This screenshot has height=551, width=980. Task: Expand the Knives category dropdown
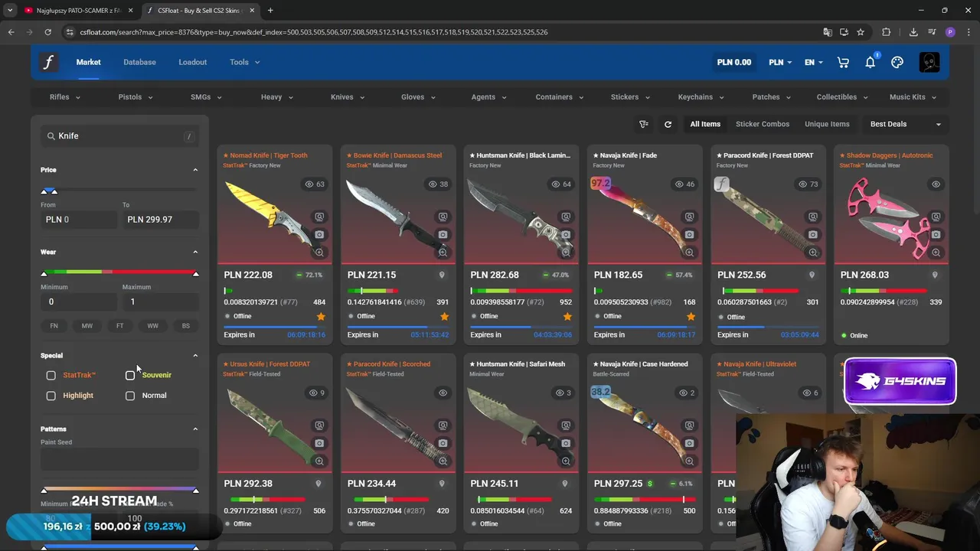coord(348,97)
